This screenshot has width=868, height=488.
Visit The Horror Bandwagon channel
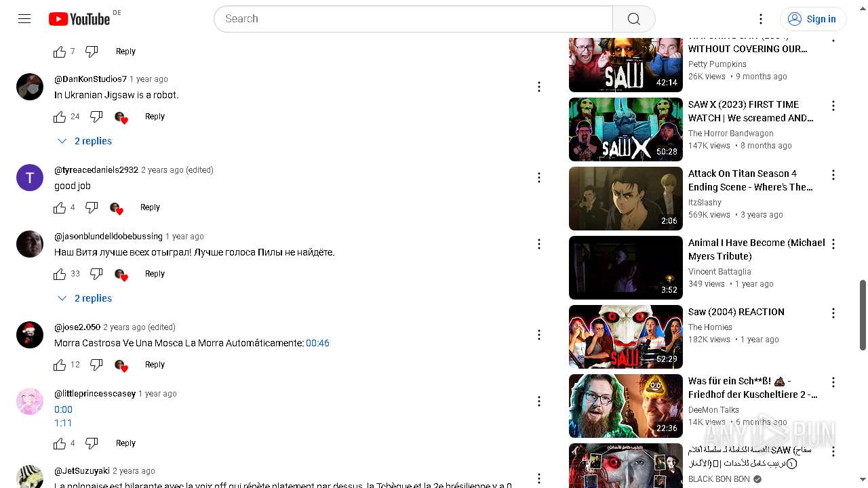coord(731,134)
